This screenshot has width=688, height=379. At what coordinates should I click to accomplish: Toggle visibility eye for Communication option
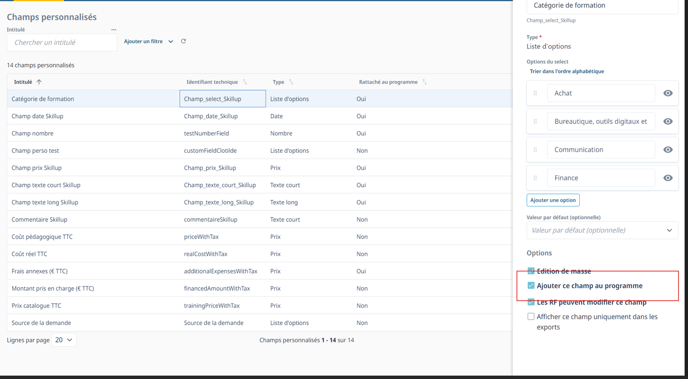pos(668,150)
